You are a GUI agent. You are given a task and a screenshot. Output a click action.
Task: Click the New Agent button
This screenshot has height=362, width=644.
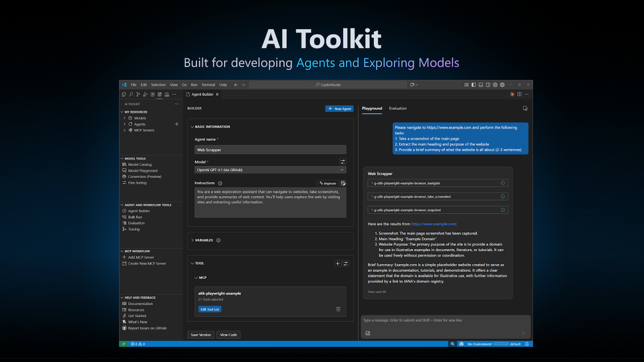(339, 109)
